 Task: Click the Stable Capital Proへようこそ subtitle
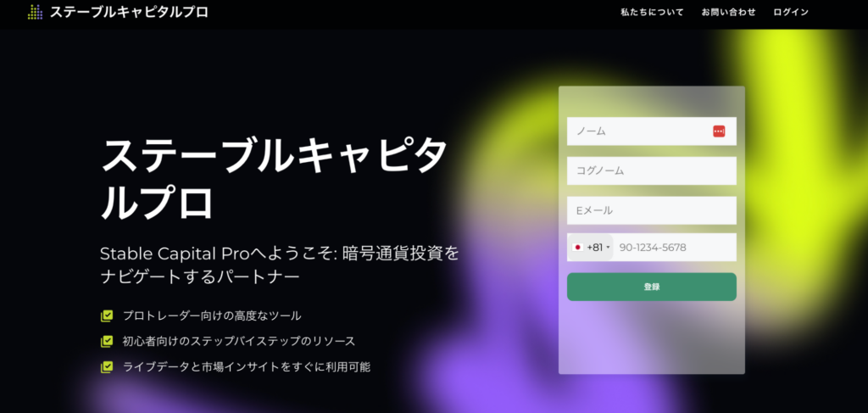[280, 265]
